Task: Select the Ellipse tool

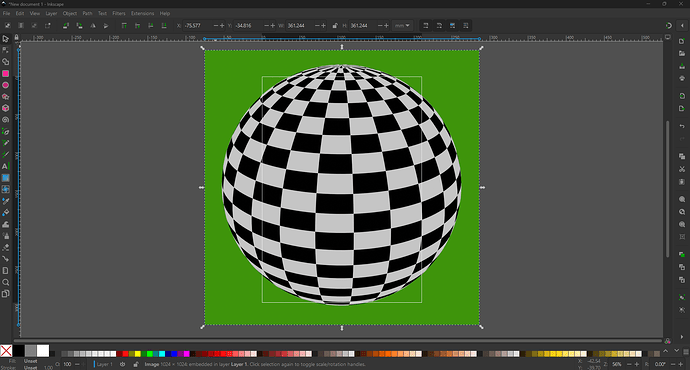Action: (x=5, y=85)
